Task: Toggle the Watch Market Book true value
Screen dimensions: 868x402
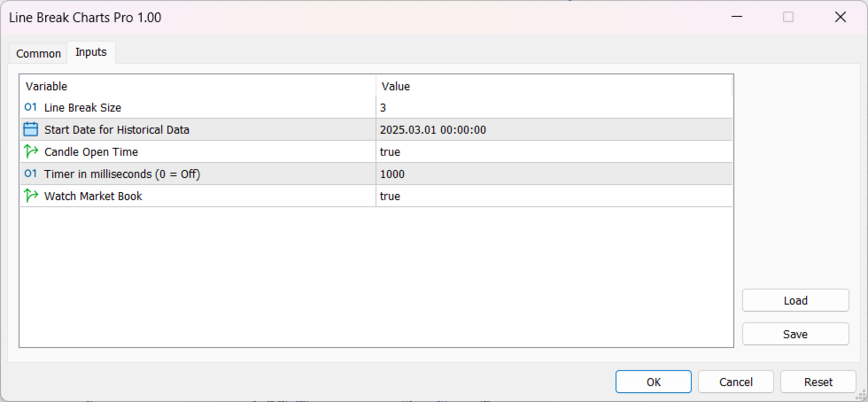Action: [554, 196]
